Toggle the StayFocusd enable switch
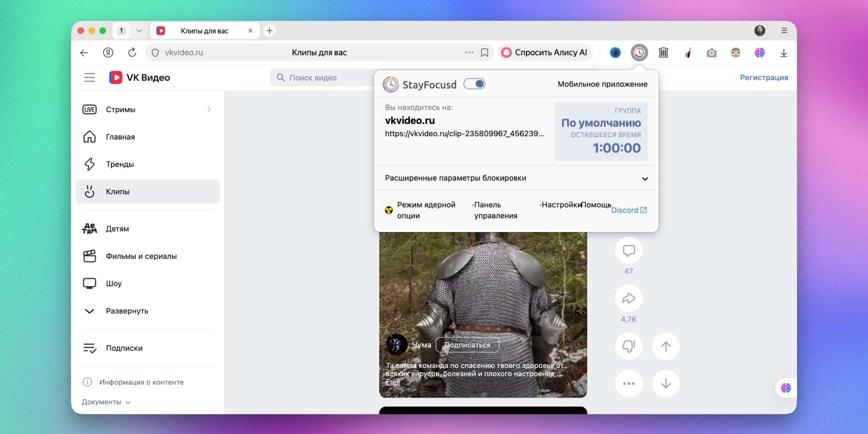This screenshot has height=434, width=868. 474,84
